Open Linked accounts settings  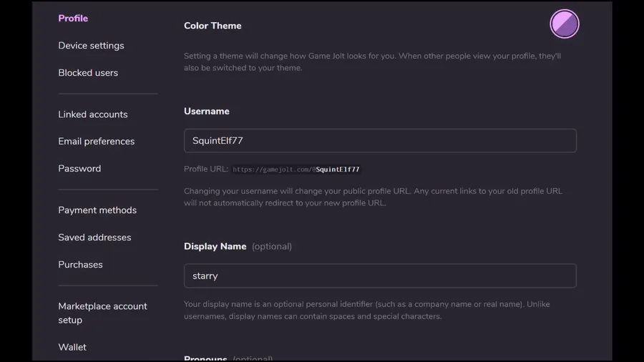pos(93,114)
